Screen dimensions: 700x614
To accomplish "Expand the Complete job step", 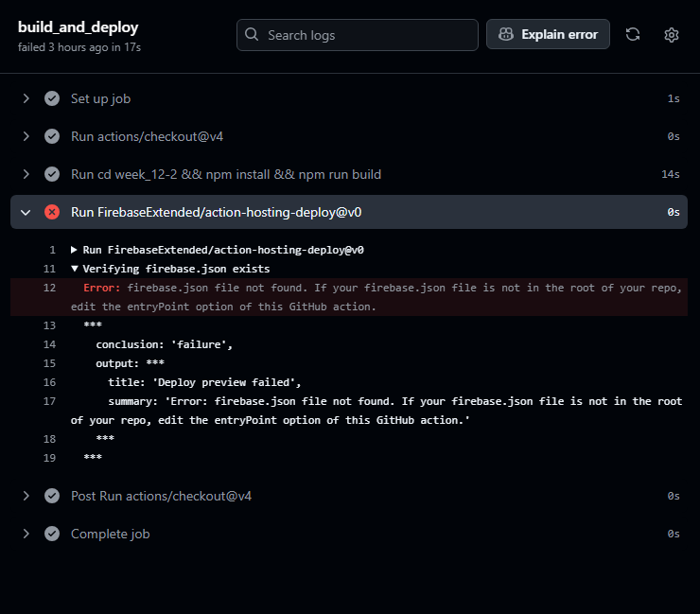I will point(26,535).
